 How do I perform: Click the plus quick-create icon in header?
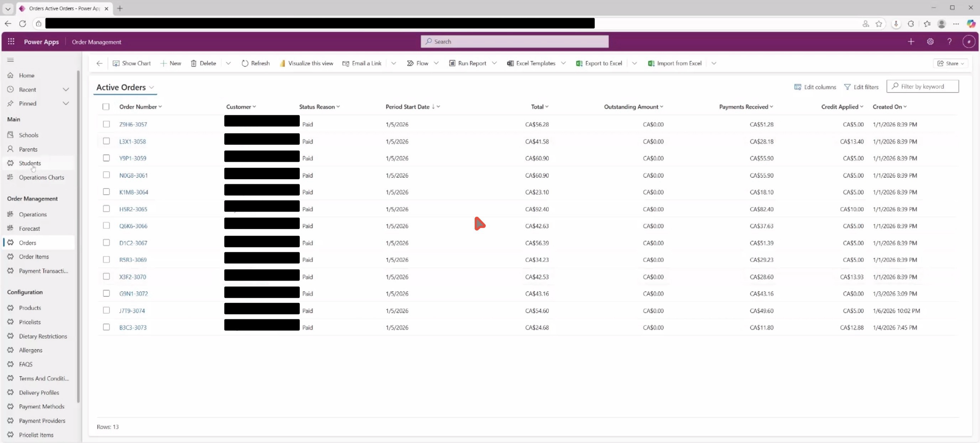(911, 42)
